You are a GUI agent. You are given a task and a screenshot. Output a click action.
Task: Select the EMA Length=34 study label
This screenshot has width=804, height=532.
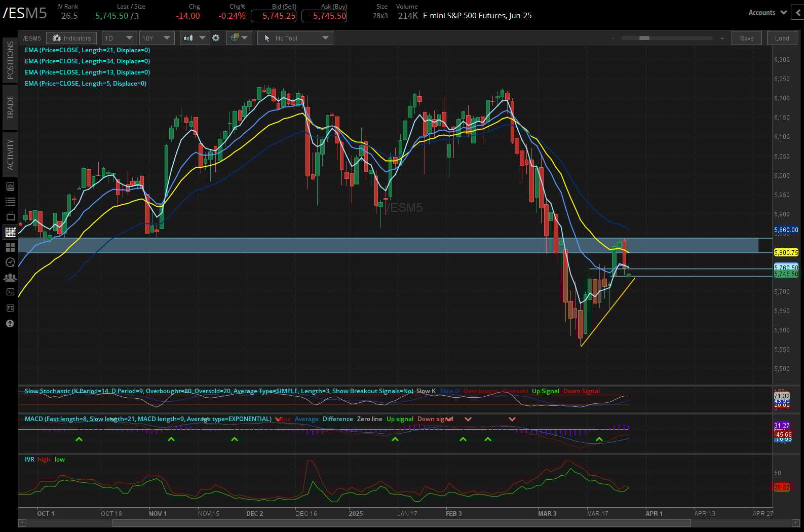(87, 61)
